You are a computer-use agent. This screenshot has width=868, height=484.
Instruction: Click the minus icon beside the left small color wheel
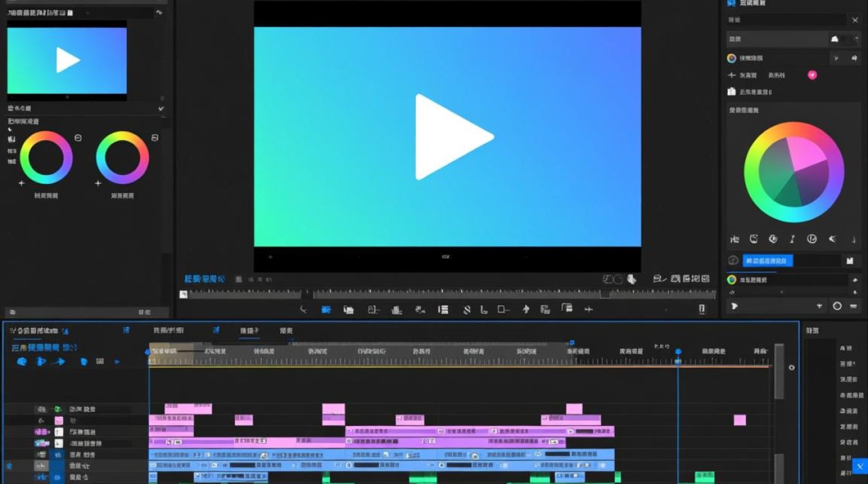(78, 137)
